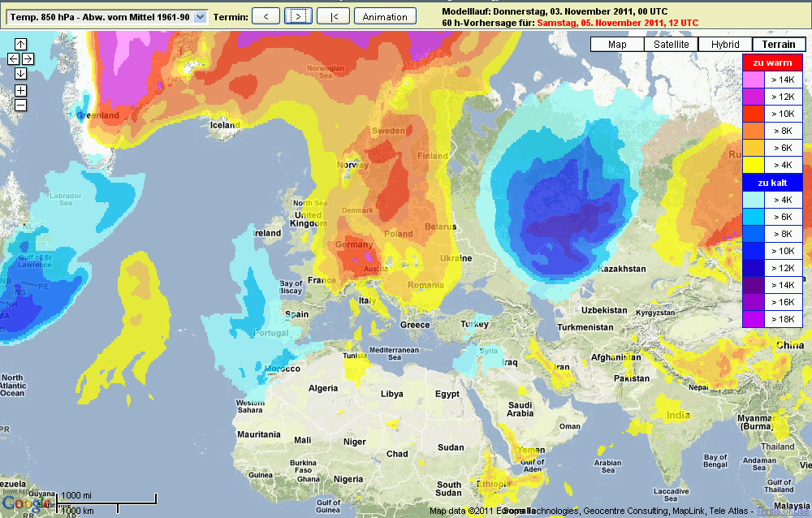Switch to Map view

coord(617,45)
